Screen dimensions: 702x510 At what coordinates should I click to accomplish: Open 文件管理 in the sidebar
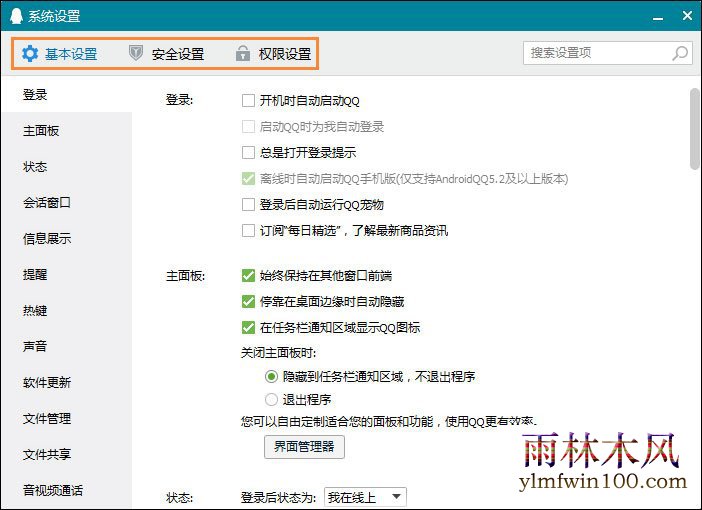coord(66,418)
